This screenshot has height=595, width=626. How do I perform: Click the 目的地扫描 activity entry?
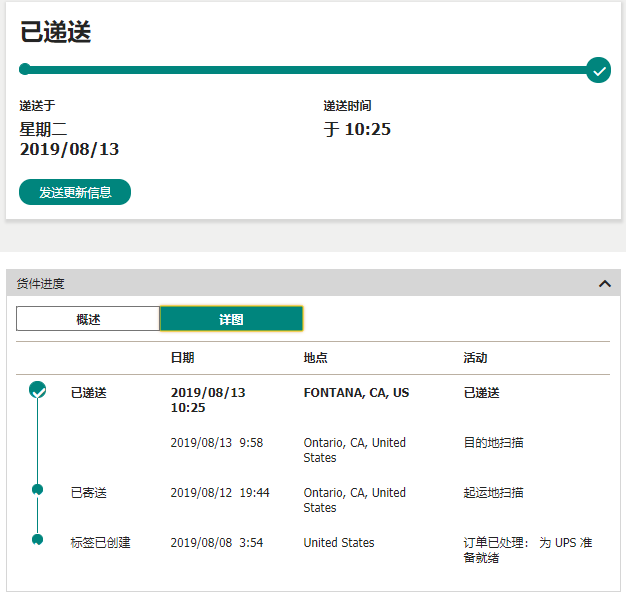tap(493, 442)
